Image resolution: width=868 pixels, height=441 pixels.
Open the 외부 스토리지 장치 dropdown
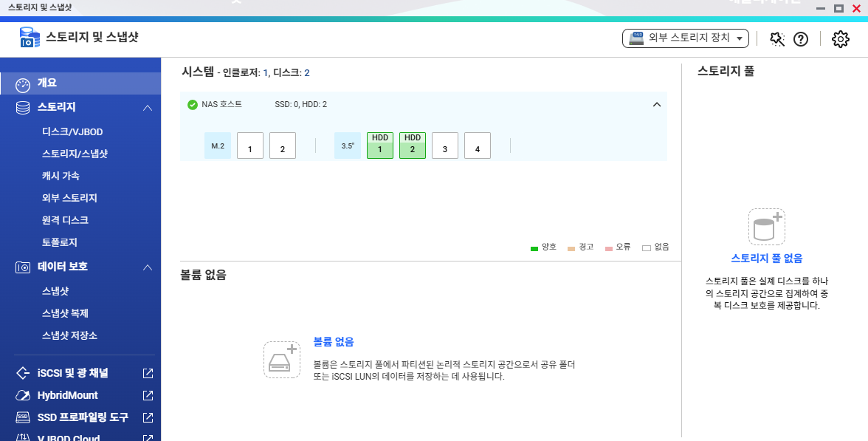(x=685, y=38)
